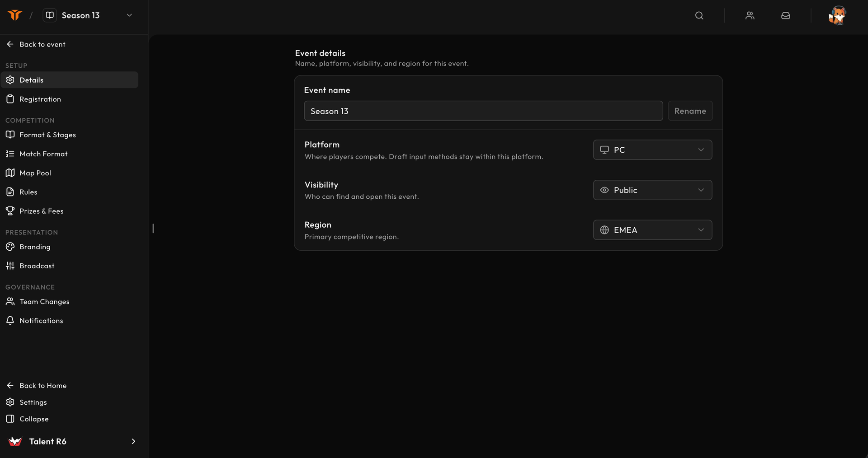This screenshot has height=458, width=868.
Task: Click the orange logo in top-left corner
Action: (x=14, y=15)
